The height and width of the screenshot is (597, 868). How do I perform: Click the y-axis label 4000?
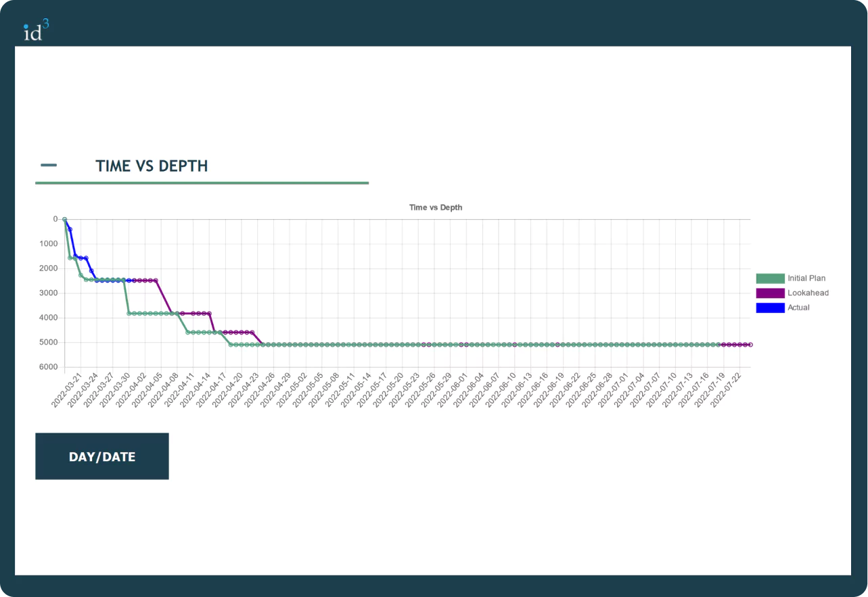(x=49, y=318)
